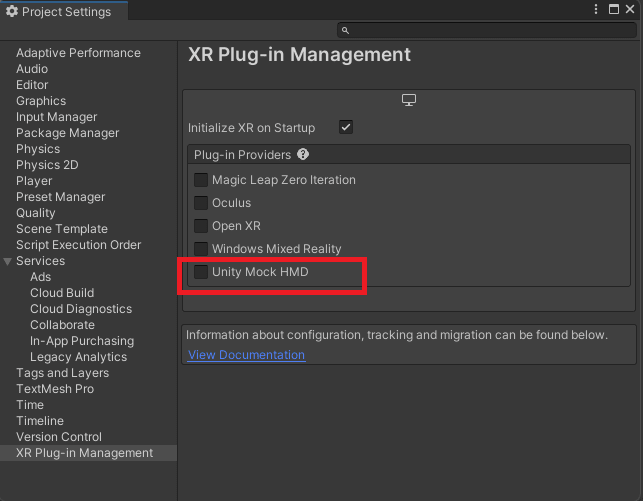Open Package Manager settings
Screen dimensions: 643x501
tap(68, 133)
